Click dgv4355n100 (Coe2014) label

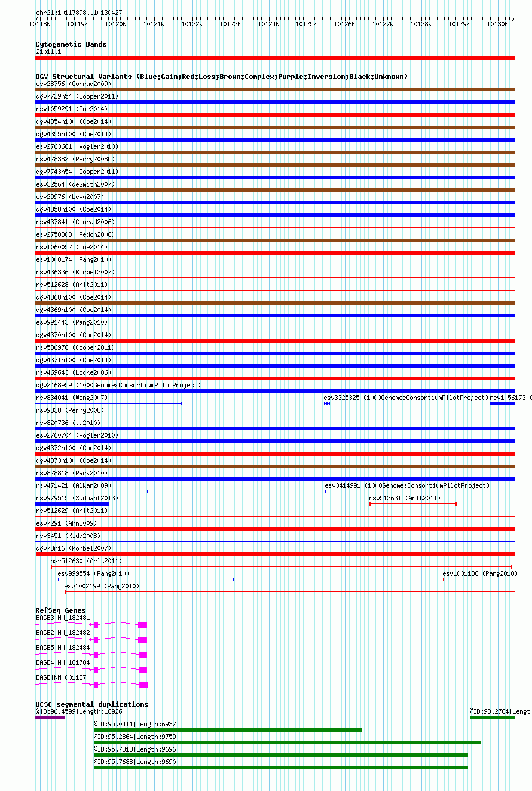[74, 134]
